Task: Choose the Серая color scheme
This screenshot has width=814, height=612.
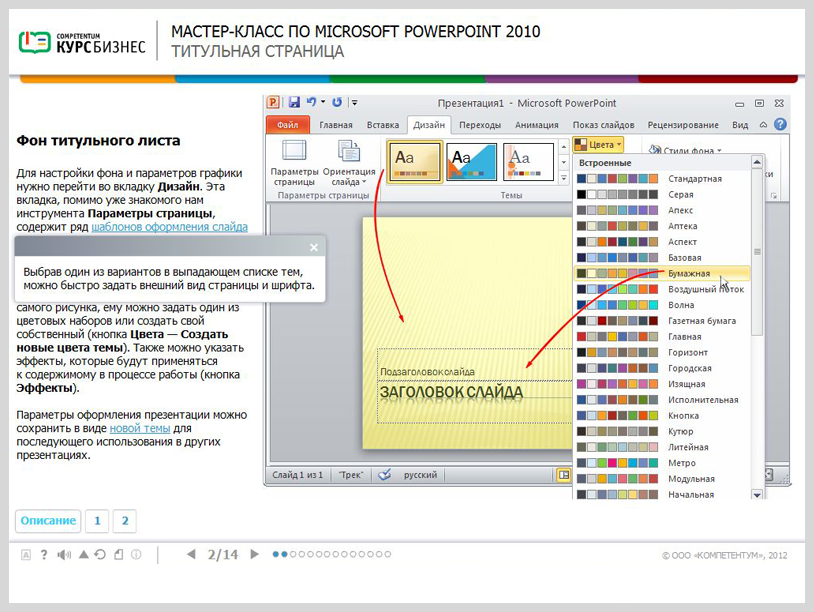Action: click(x=662, y=195)
